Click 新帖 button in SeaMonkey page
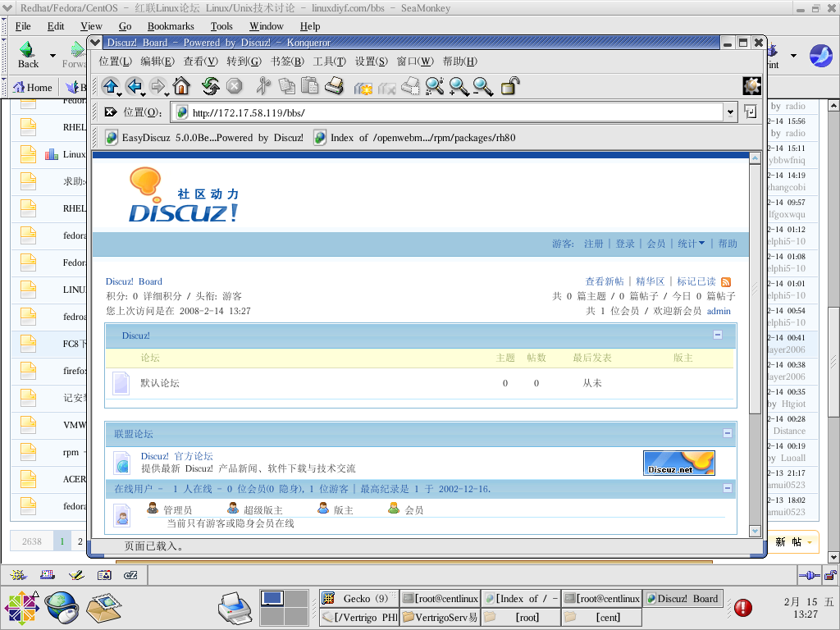The image size is (840, 630). (x=793, y=542)
